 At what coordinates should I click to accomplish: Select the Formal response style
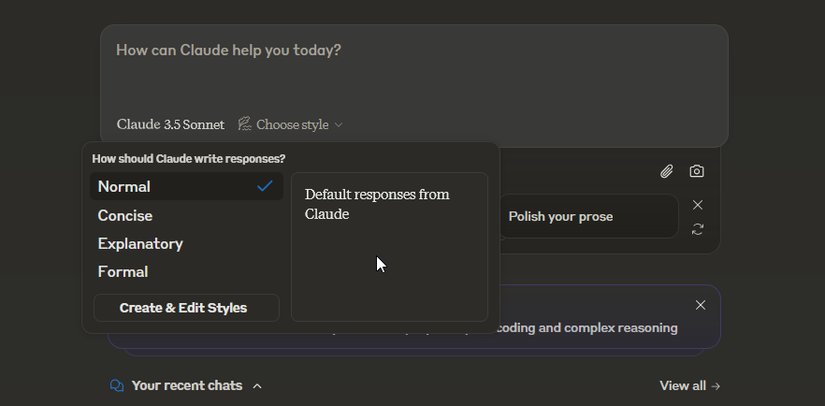(x=186, y=271)
